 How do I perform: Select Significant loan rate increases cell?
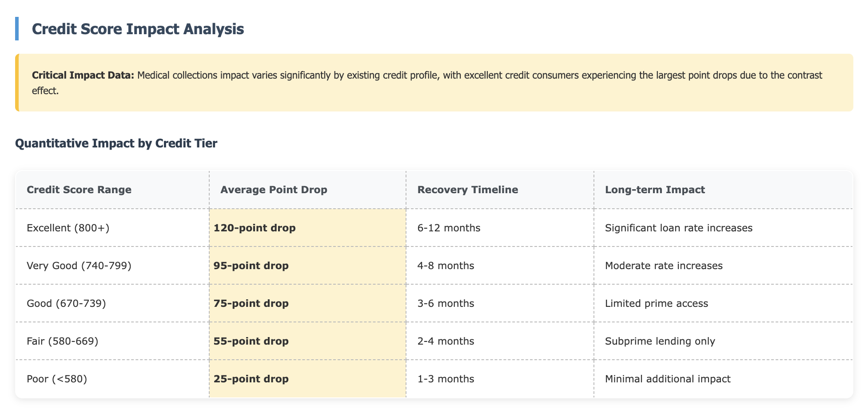pyautogui.click(x=723, y=228)
